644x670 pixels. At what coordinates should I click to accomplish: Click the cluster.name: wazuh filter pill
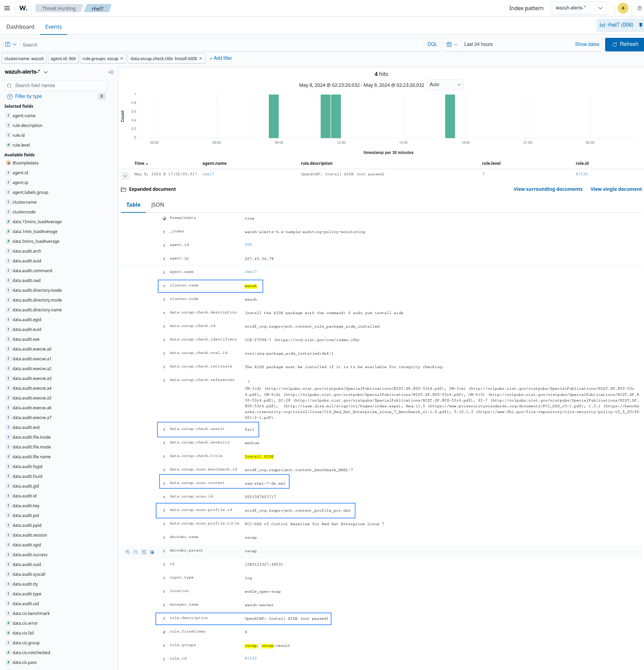(24, 58)
